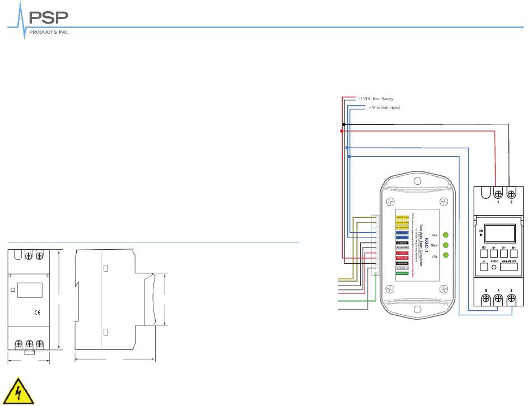This screenshot has width=532, height=406.
Task: Click timer screw terminal 3
Action: tap(511, 299)
